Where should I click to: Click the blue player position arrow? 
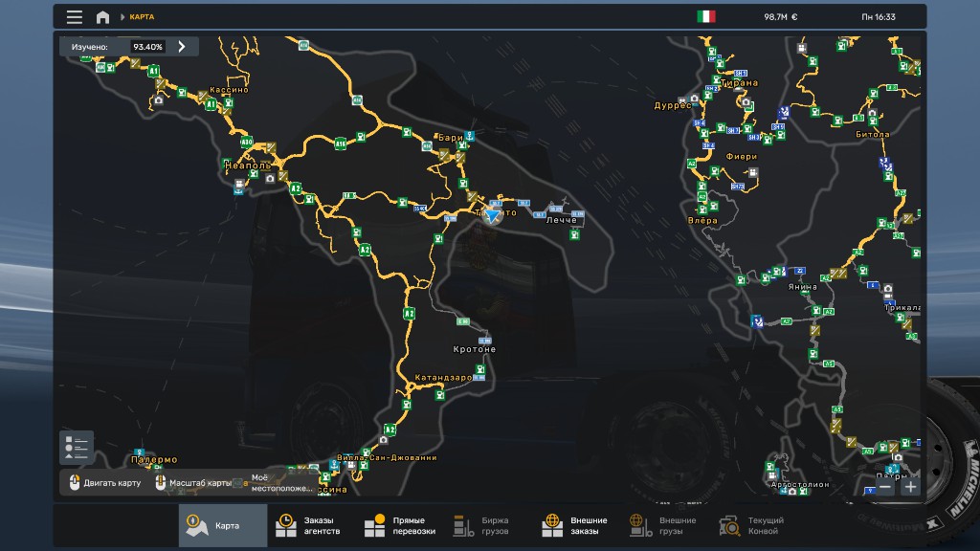493,216
